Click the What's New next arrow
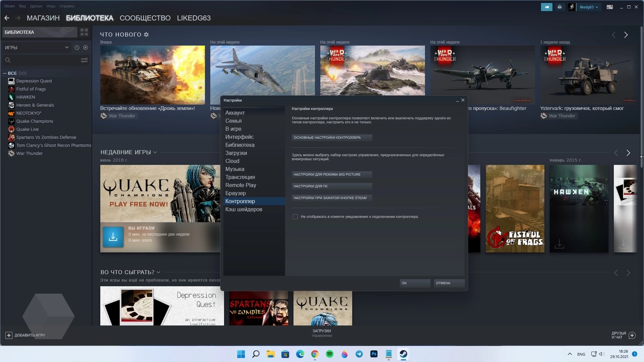Viewport: 644px width, 362px height. [x=626, y=35]
